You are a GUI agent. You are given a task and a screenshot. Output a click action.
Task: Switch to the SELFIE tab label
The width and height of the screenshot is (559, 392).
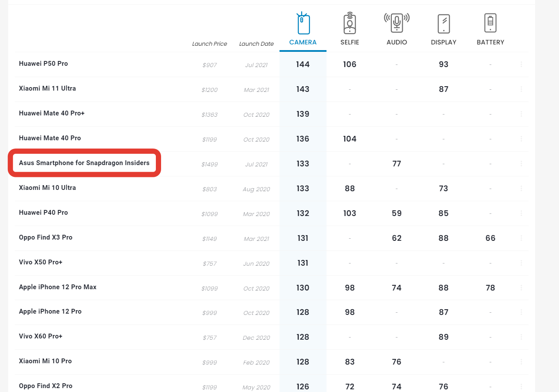click(350, 42)
